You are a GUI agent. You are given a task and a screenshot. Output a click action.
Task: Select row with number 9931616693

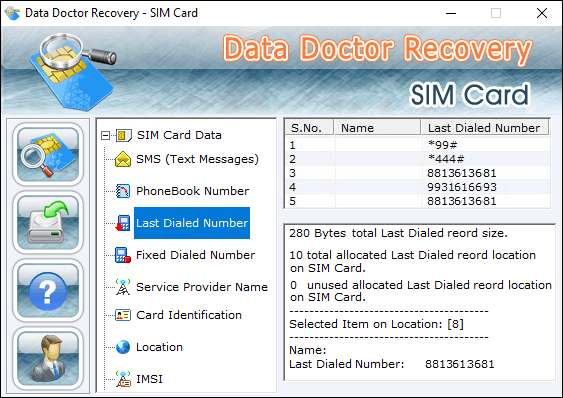click(x=418, y=187)
